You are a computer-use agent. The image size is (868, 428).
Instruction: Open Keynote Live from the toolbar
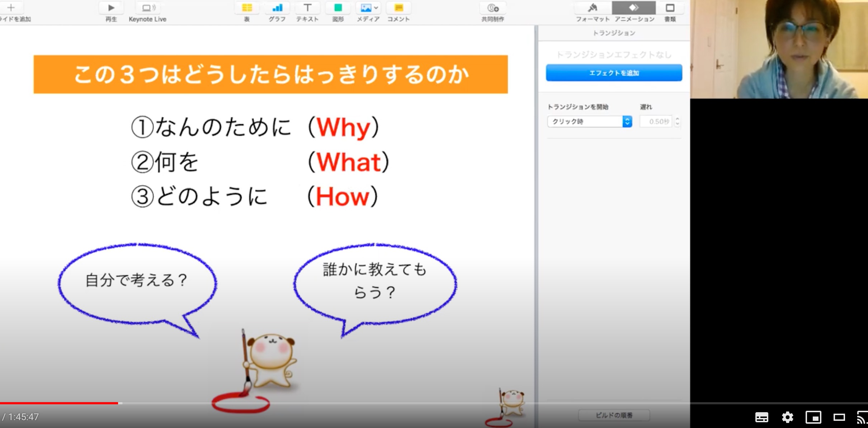[149, 8]
